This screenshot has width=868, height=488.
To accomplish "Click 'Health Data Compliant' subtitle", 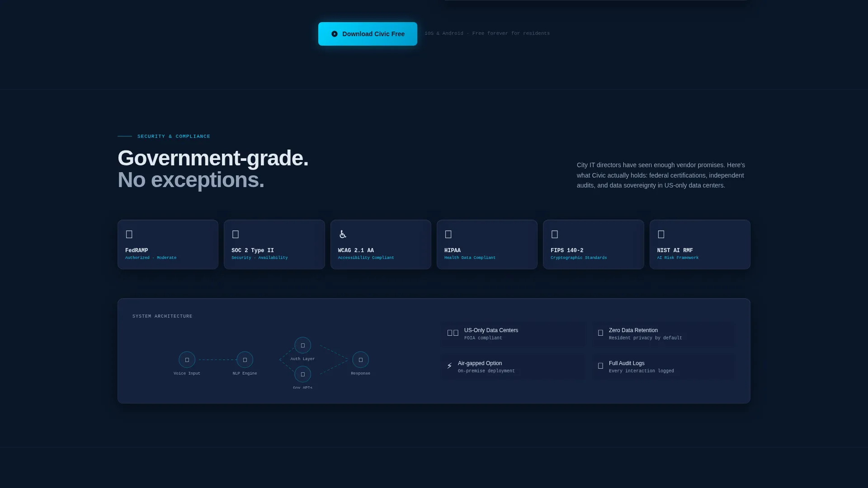I will 470,258.
